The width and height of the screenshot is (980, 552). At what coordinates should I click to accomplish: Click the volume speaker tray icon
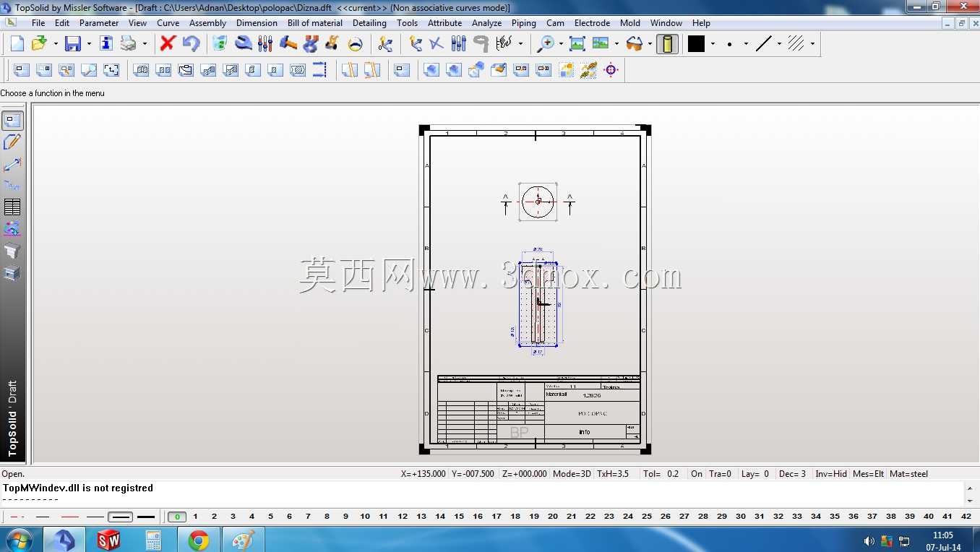coord(869,541)
